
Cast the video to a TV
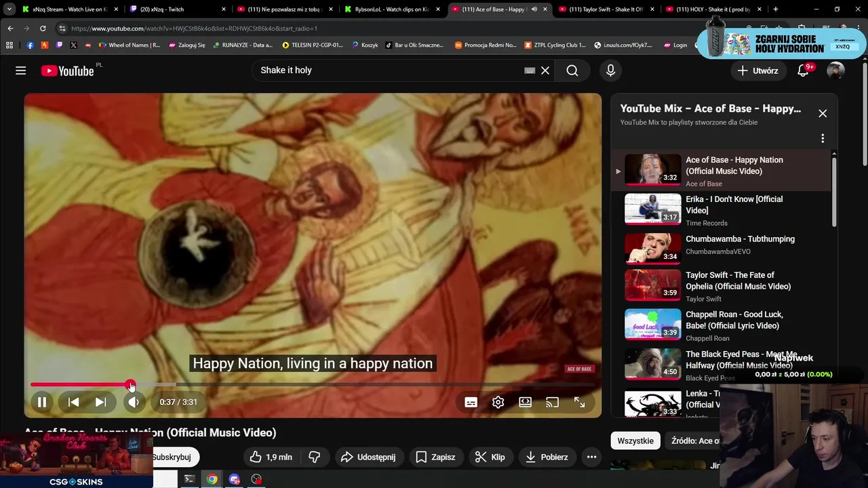(552, 402)
